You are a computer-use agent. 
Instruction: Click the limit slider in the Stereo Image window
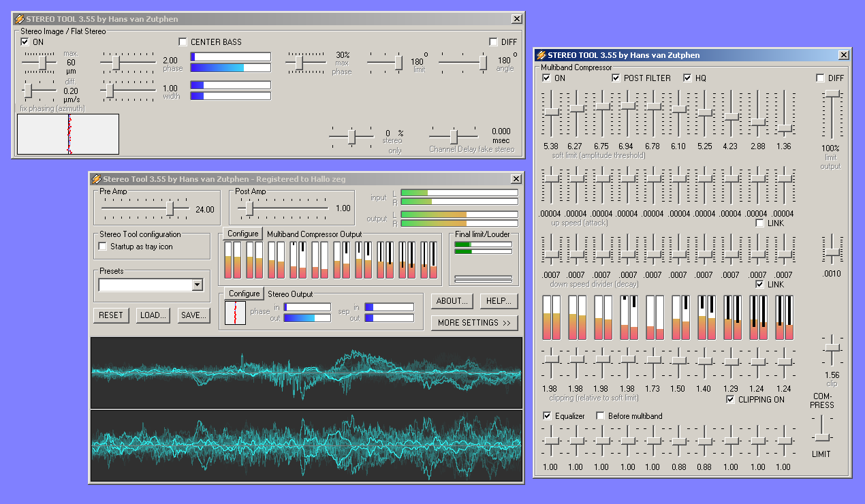pyautogui.click(x=386, y=63)
